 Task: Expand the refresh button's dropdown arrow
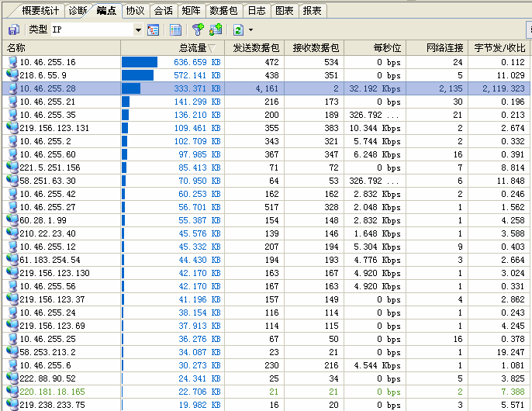pyautogui.click(x=250, y=29)
